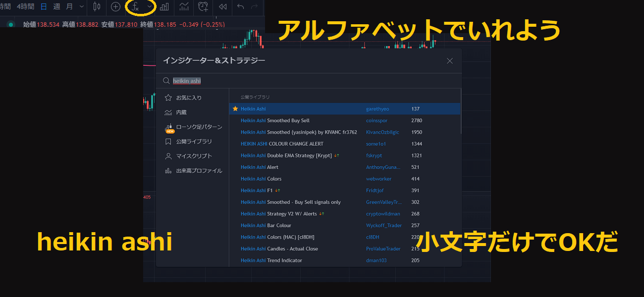Select the 4時間 timeframe
This screenshot has width=644, height=297.
coord(25,7)
